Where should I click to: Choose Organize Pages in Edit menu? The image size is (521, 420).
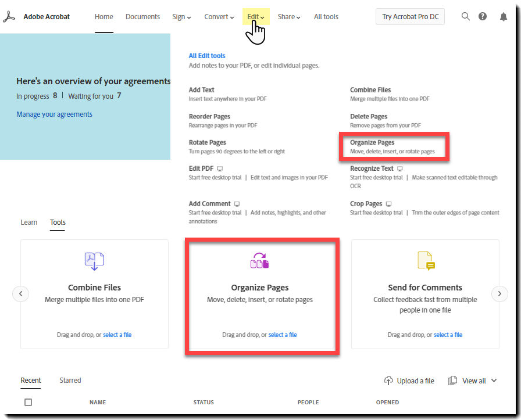click(x=372, y=142)
